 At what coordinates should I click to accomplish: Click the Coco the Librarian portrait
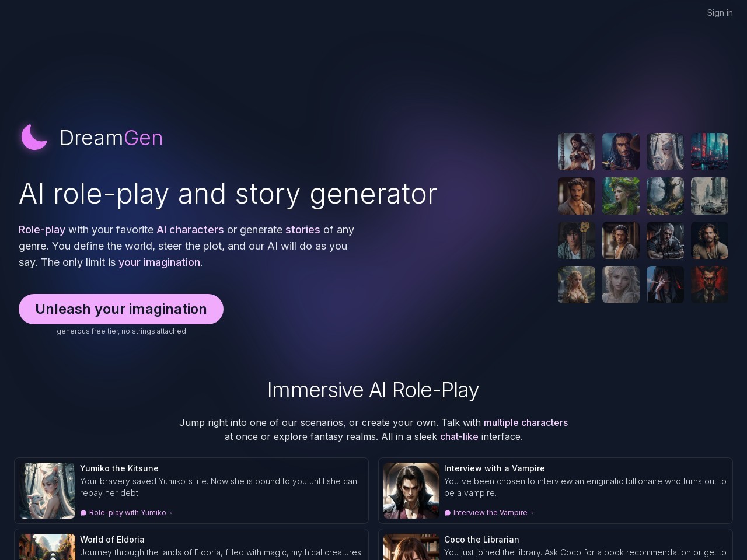click(411, 547)
